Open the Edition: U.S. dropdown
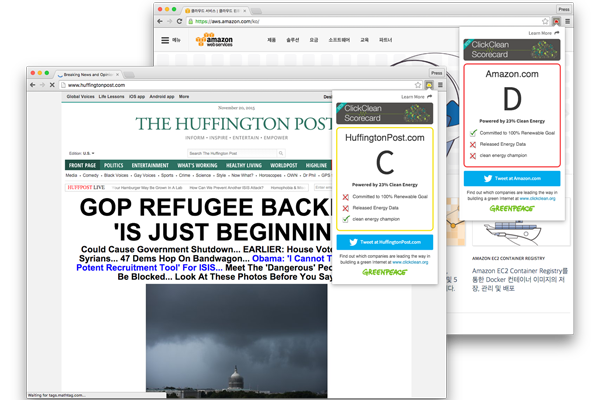The height and width of the screenshot is (400, 600). click(82, 153)
